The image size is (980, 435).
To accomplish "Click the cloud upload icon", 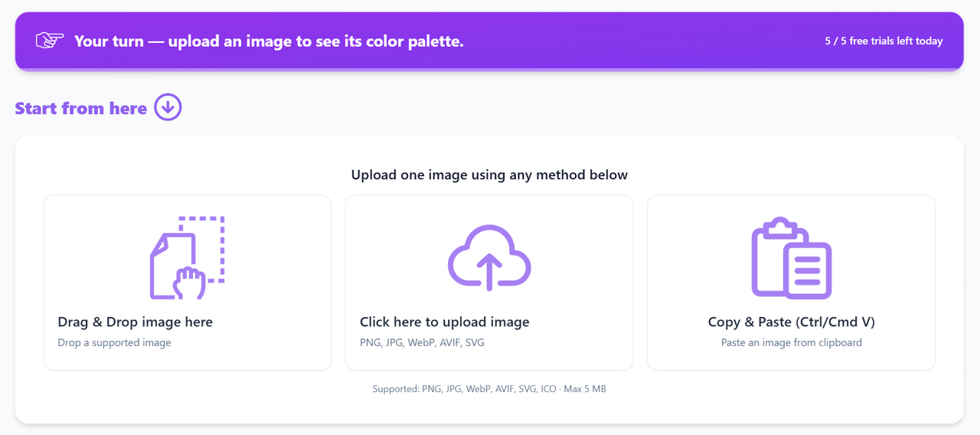I will pos(489,257).
